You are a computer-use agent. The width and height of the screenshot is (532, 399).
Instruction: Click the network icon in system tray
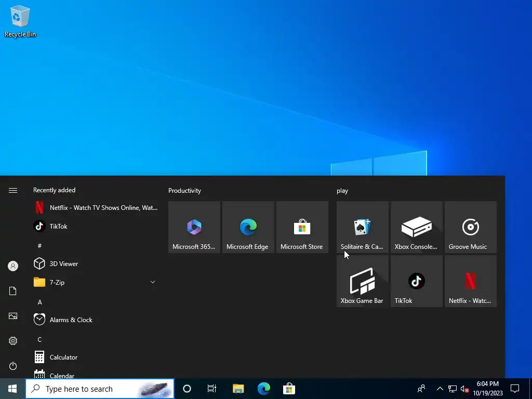pos(453,389)
